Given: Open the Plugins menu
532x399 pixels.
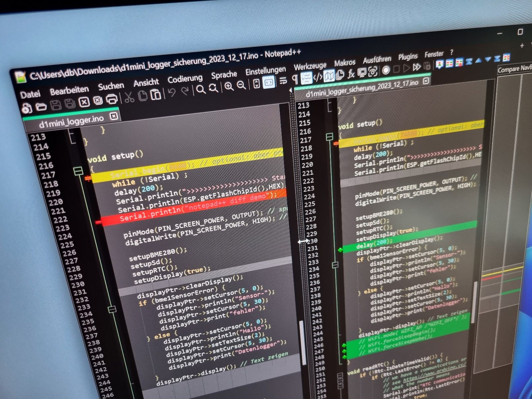Looking at the screenshot, I should pos(408,56).
